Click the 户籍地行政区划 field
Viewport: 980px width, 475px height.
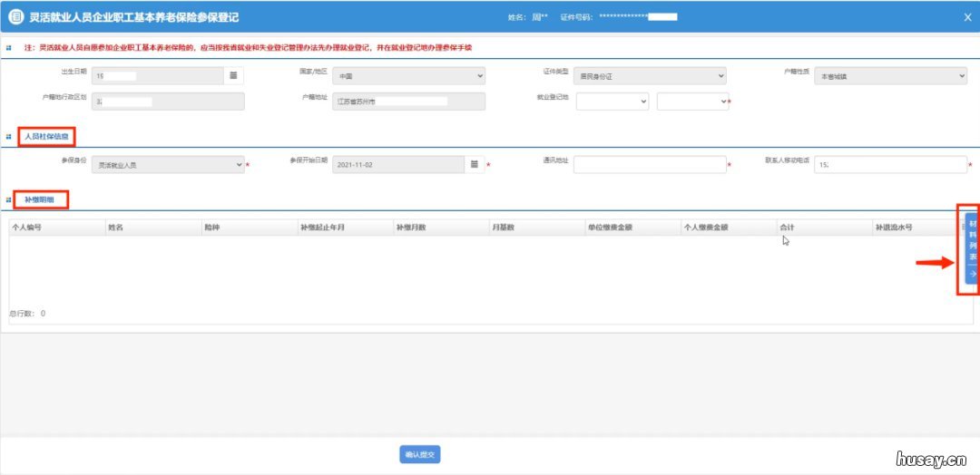(x=168, y=102)
